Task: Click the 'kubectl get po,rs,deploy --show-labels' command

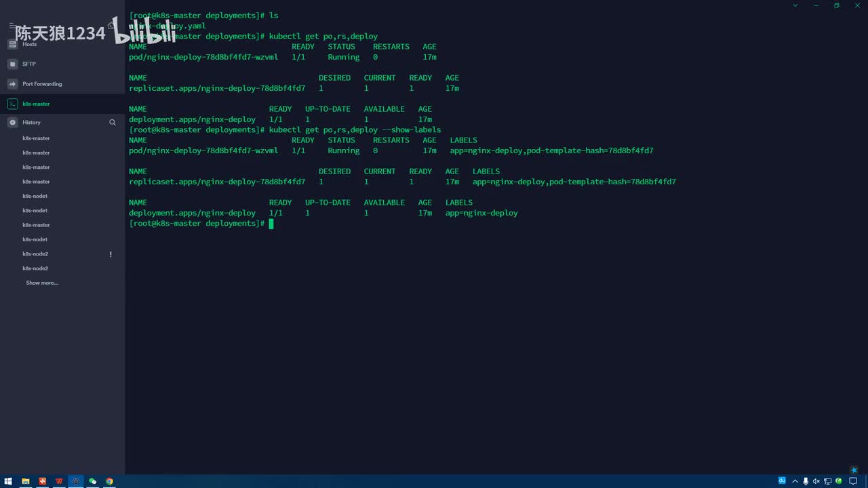Action: [x=355, y=130]
